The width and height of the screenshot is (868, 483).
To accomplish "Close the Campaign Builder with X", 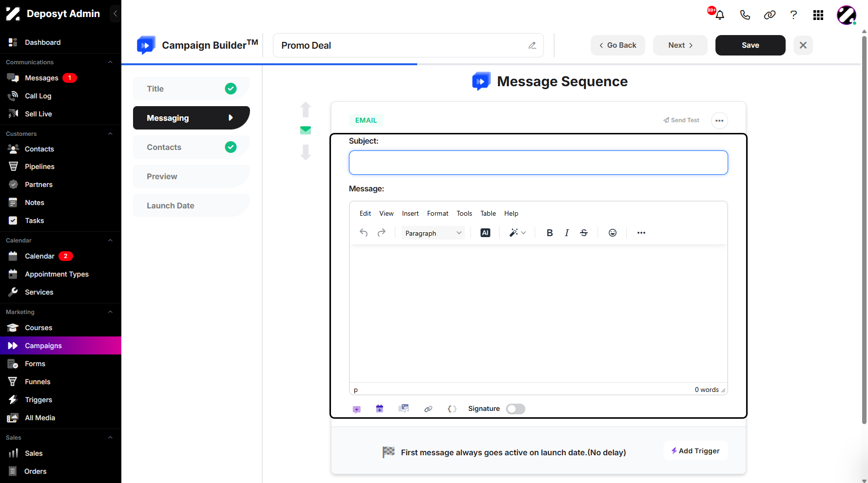I will click(803, 45).
